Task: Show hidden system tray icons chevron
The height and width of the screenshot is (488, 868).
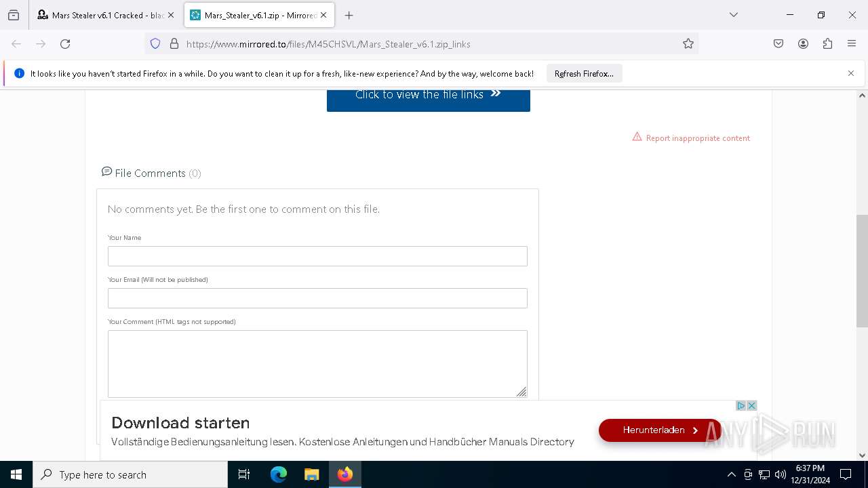Action: click(x=731, y=474)
